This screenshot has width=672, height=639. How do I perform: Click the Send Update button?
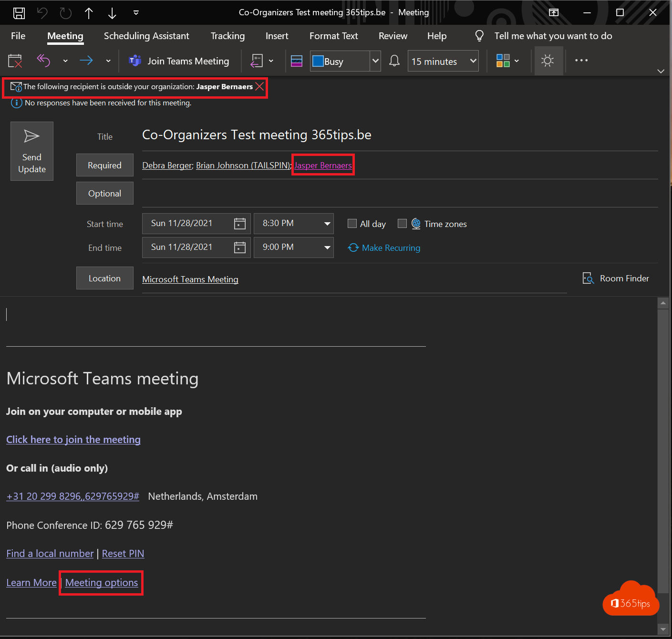(31, 151)
